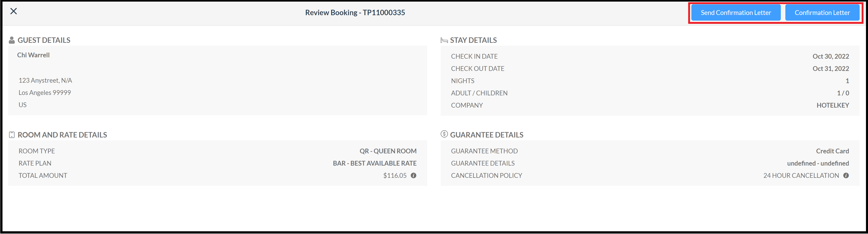Open the Confirmation Letter preview
Viewport: 868px width, 234px height.
[x=822, y=12]
